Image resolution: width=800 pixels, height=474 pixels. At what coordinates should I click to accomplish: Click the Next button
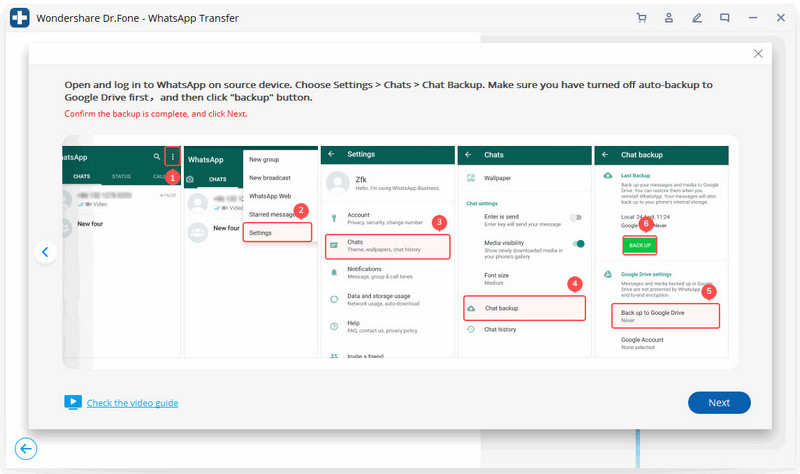[x=719, y=403]
